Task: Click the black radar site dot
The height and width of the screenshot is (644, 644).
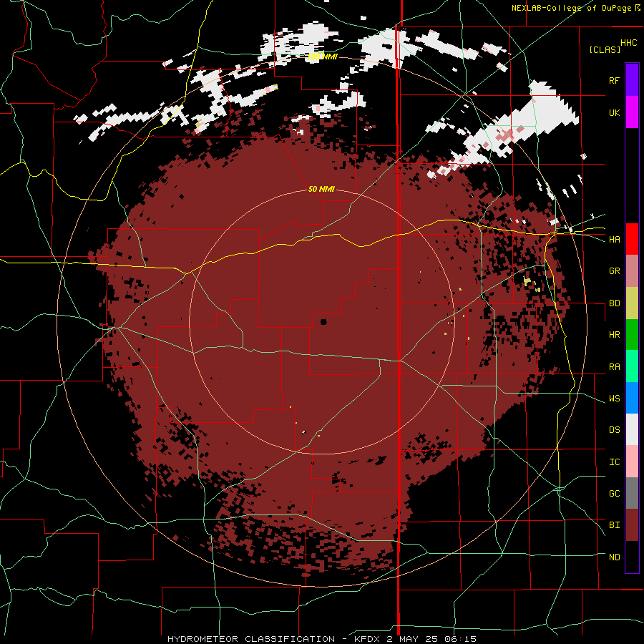Action: click(x=323, y=322)
